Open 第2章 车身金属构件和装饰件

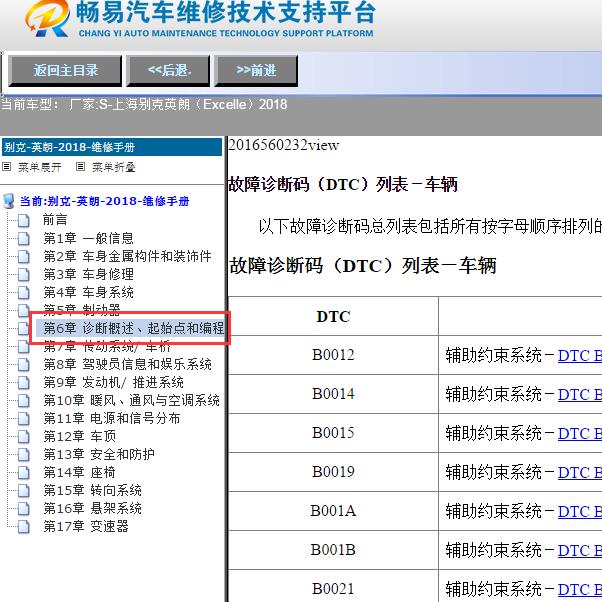click(x=127, y=256)
